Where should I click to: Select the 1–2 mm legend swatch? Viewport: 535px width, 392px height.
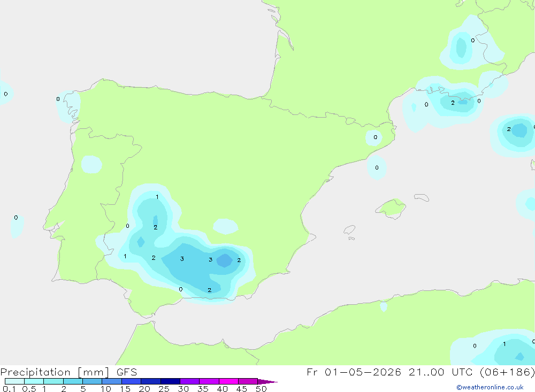(x=53, y=381)
